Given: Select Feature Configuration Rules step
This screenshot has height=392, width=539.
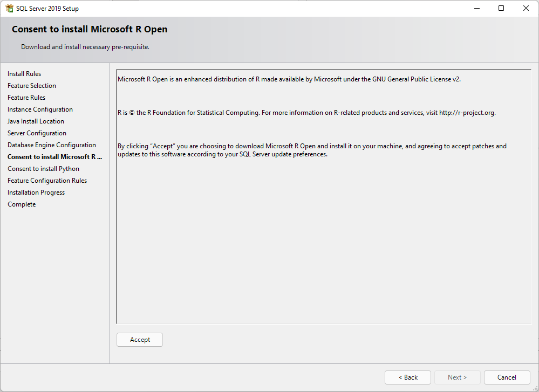Looking at the screenshot, I should [47, 181].
